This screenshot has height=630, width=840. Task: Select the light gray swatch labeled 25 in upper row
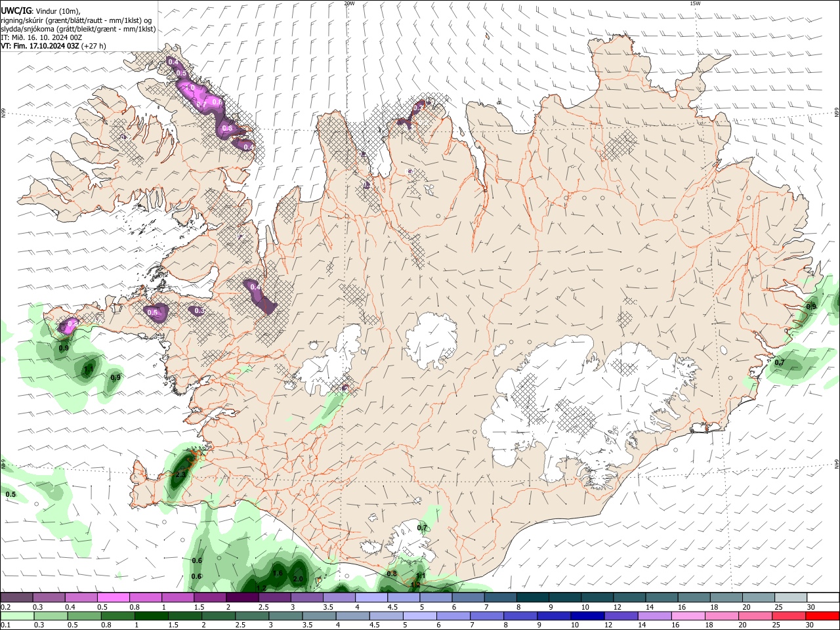791,597
